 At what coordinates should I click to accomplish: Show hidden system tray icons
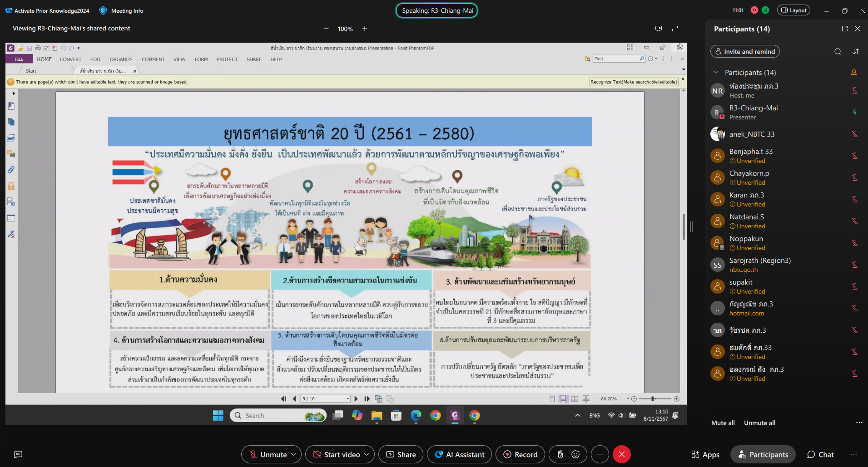pos(577,415)
